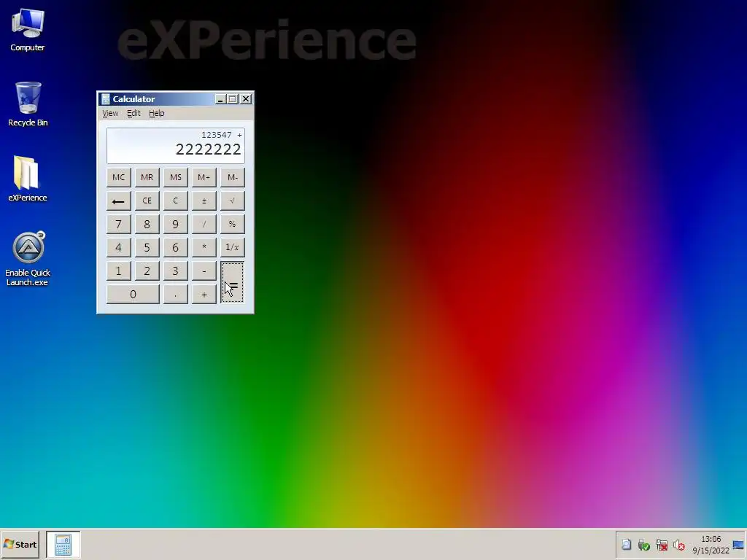The image size is (747, 560).
Task: Open the Help menu in Calculator
Action: (156, 113)
